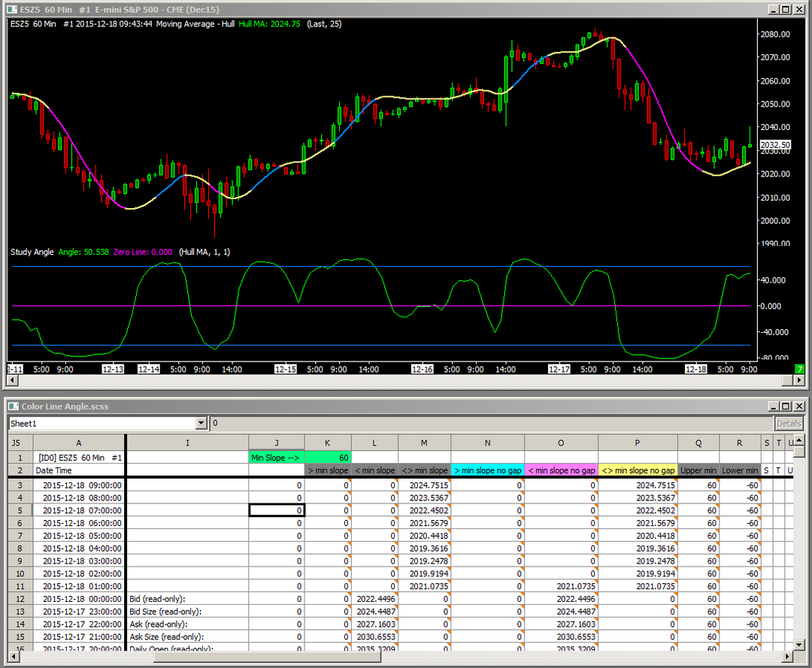The width and height of the screenshot is (812, 668).
Task: Click the chart window title bar icon
Action: click(x=11, y=10)
